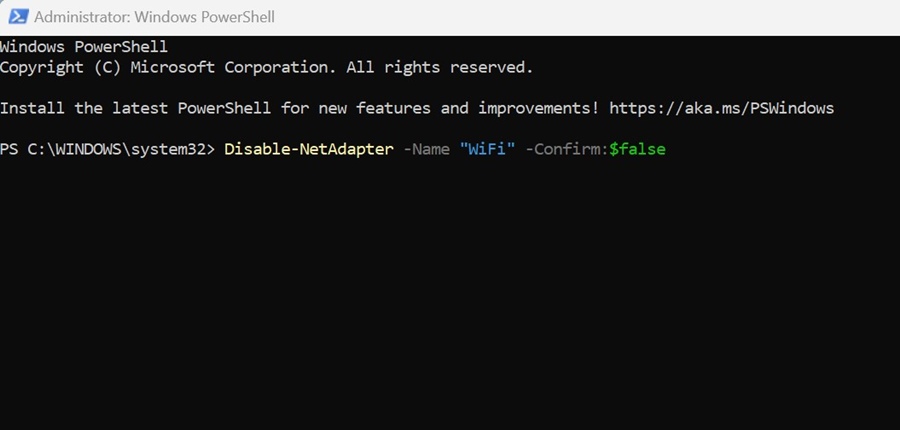Click the Disable-NetAdapter command text
The image size is (900, 430).
click(309, 149)
